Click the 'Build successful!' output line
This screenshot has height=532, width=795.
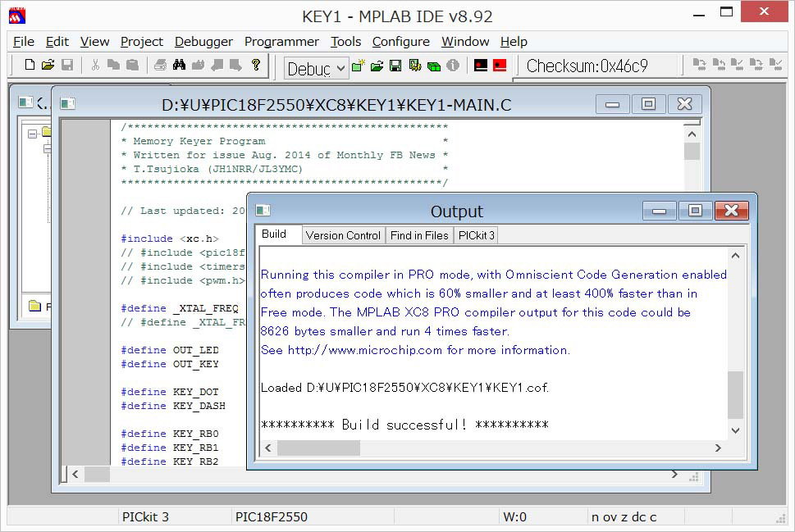(404, 424)
